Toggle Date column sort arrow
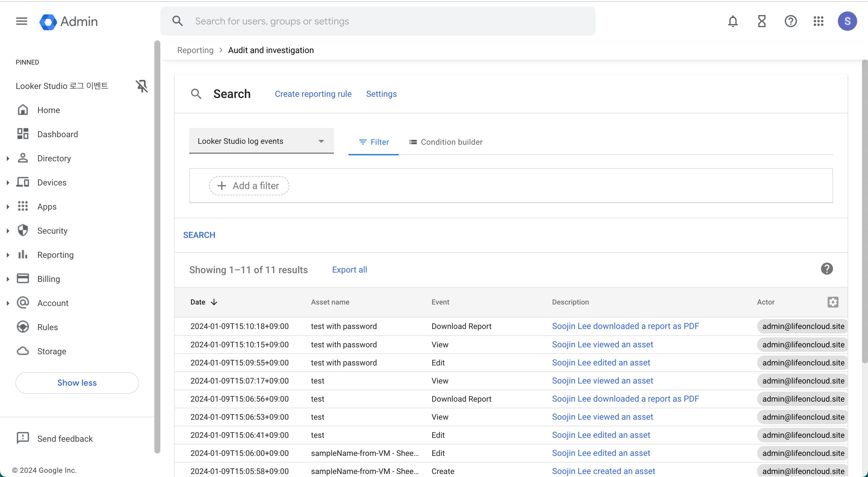 [214, 302]
